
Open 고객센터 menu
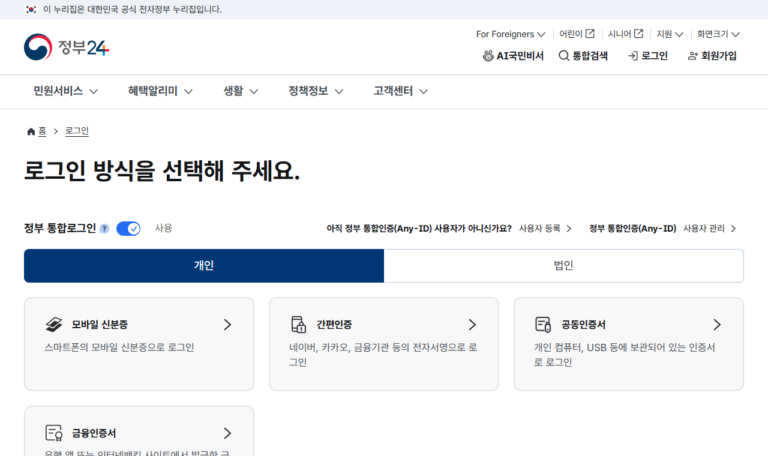(x=401, y=91)
